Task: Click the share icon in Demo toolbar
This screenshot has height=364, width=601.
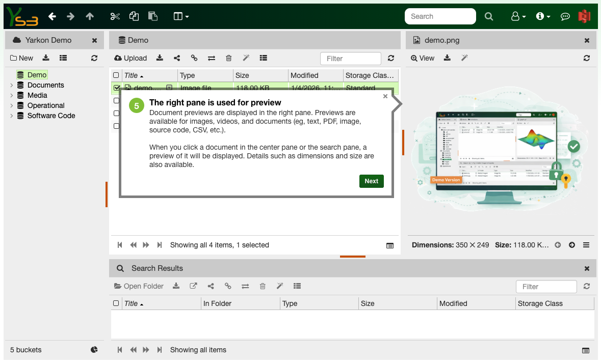Action: (177, 58)
